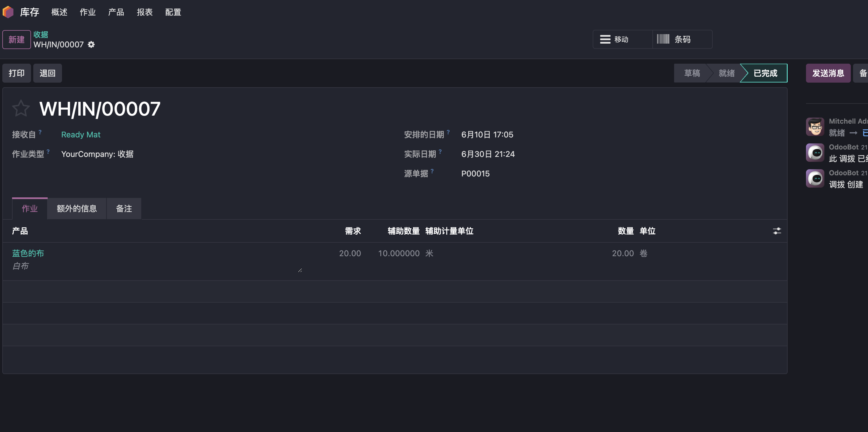This screenshot has width=868, height=432.
Task: Switch to the 备注 tab
Action: point(124,209)
